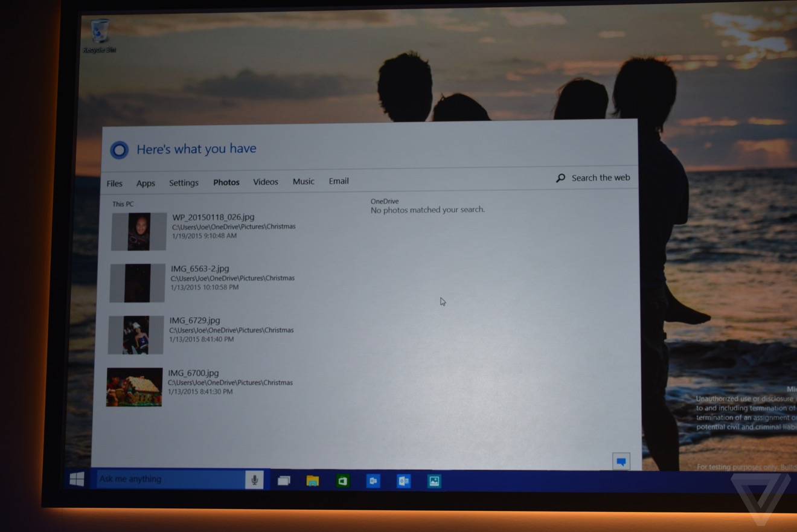Open the Recycle Bin on desktop
This screenshot has width=797, height=532.
tap(100, 34)
